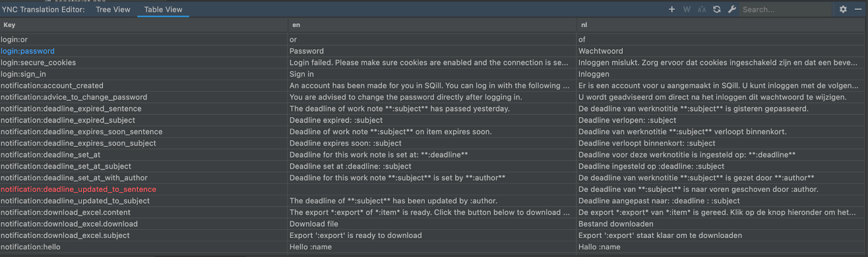The width and height of the screenshot is (868, 257).
Task: Click the nl column header
Action: click(x=584, y=25)
